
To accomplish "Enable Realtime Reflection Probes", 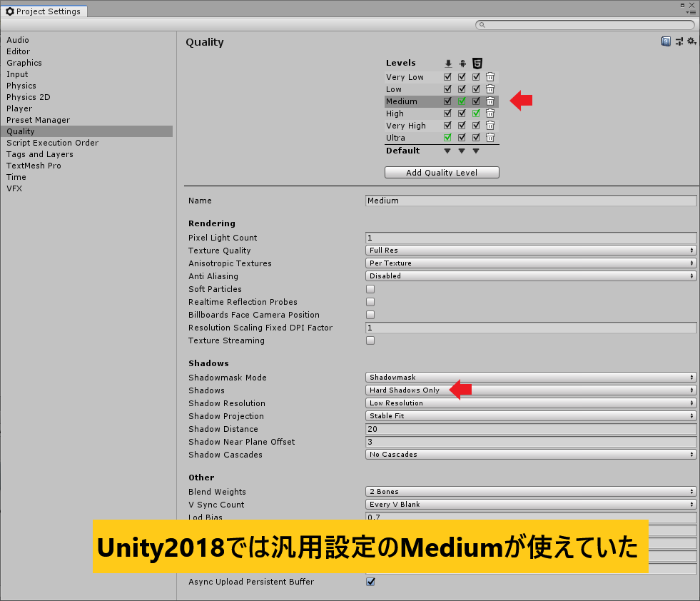I will tap(370, 302).
